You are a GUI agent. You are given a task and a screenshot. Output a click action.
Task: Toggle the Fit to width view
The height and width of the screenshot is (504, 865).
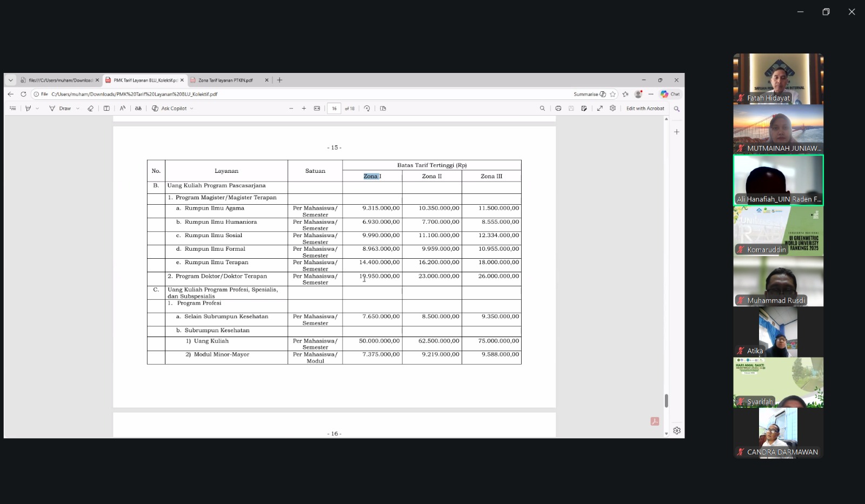(x=317, y=109)
